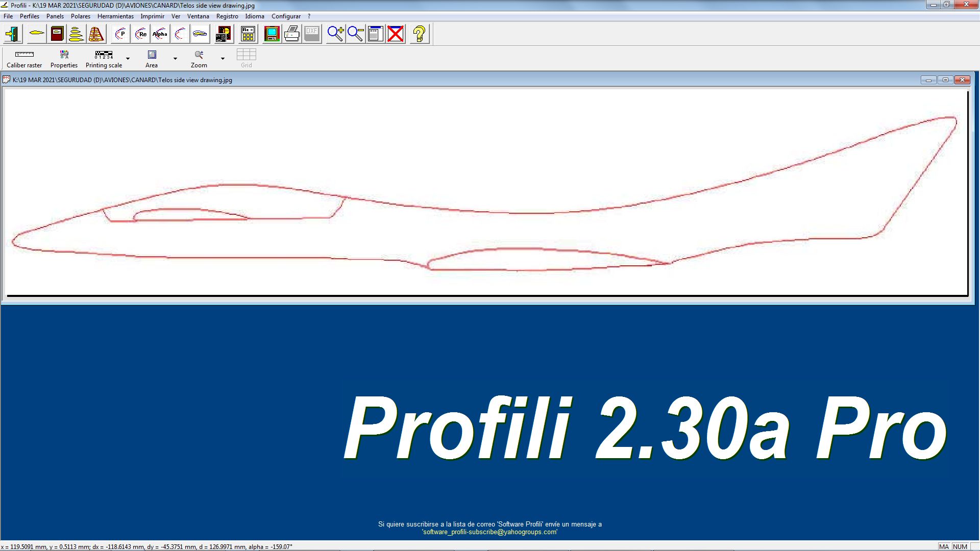
Task: Expand the Printing scale dropdown arrow
Action: click(128, 59)
